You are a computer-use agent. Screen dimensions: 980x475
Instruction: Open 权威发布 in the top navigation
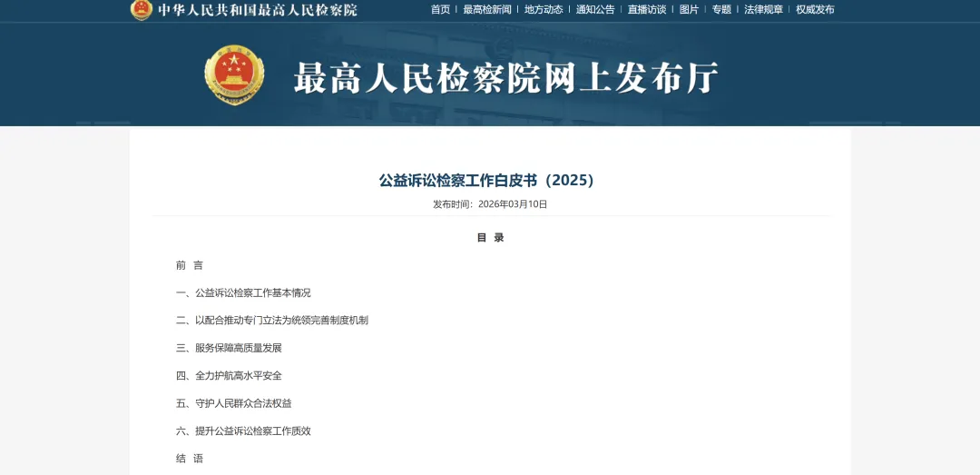tap(815, 9)
